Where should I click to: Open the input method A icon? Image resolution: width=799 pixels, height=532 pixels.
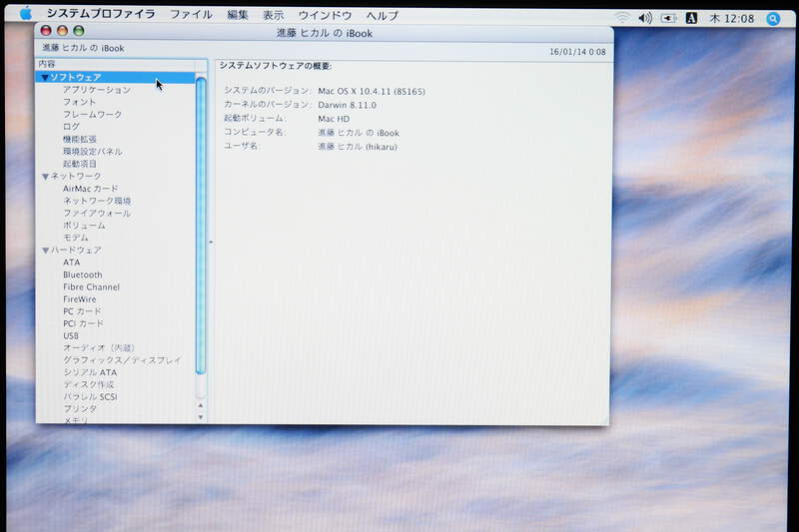pyautogui.click(x=691, y=18)
